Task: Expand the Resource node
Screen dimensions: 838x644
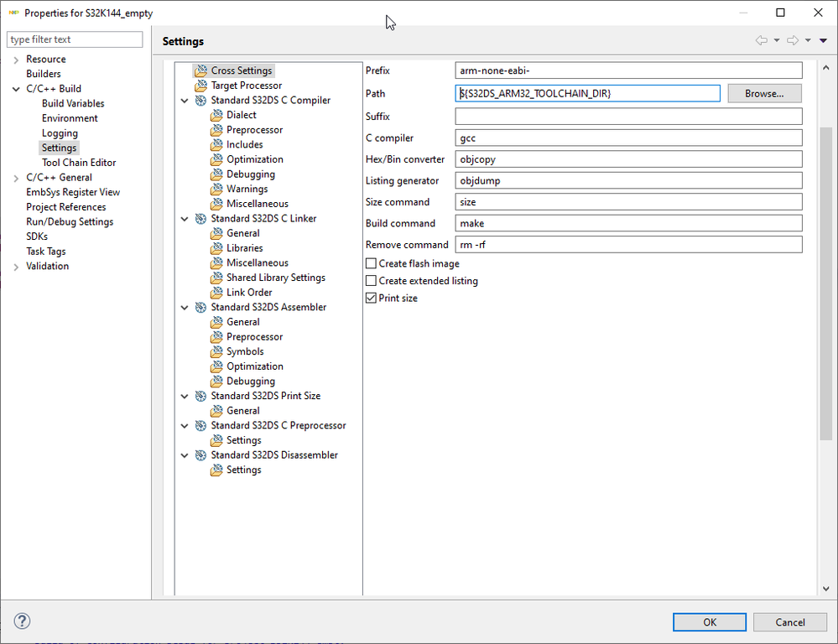Action: (16, 60)
